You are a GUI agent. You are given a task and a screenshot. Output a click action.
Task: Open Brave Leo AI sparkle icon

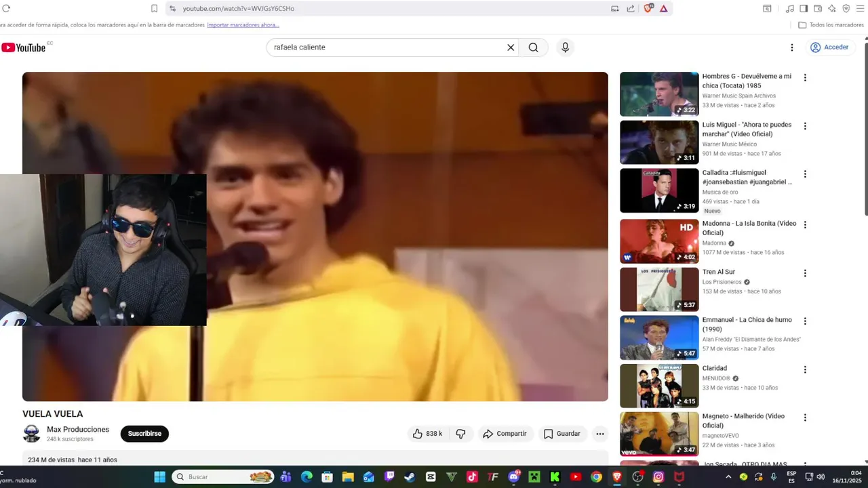[x=832, y=8]
